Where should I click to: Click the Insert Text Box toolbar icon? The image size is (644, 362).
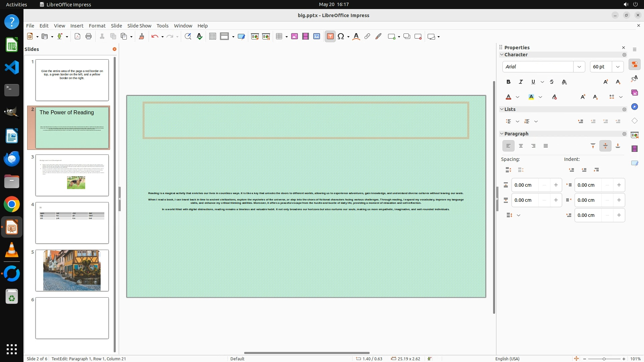click(330, 37)
